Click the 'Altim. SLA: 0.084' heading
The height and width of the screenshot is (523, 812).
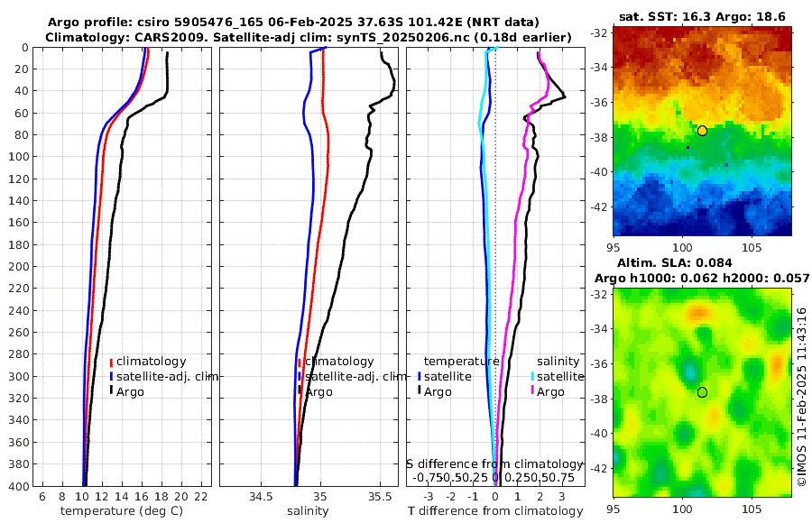674,263
